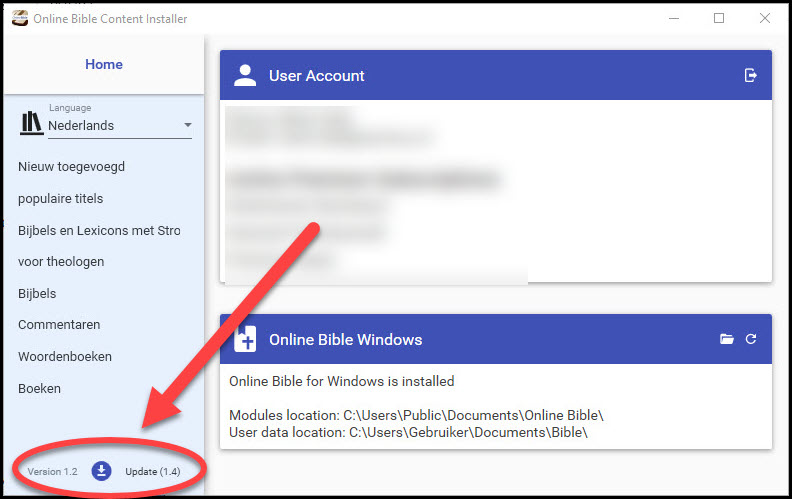Maximize the Content Installer window
Screen dimensions: 792x499
pos(719,18)
